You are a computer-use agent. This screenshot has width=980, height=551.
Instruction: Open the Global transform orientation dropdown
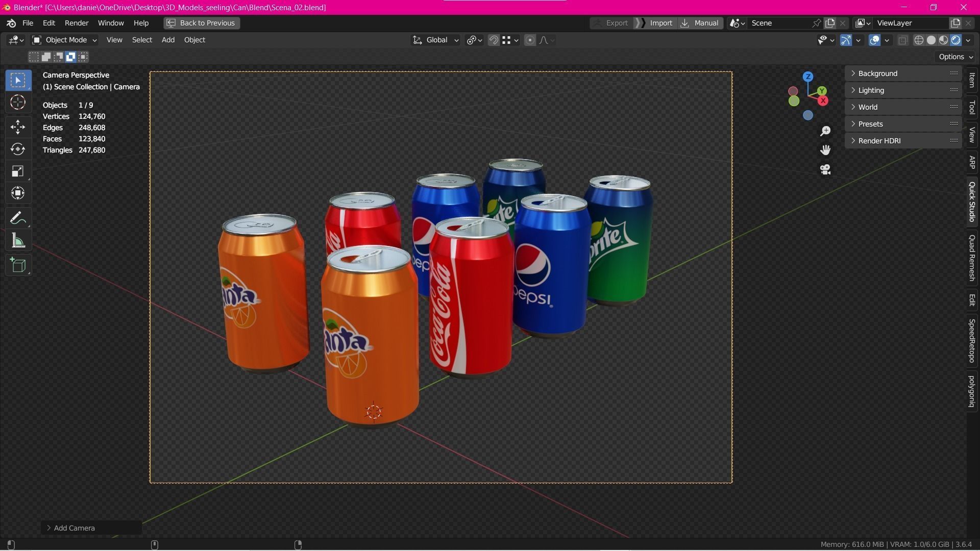pos(436,40)
